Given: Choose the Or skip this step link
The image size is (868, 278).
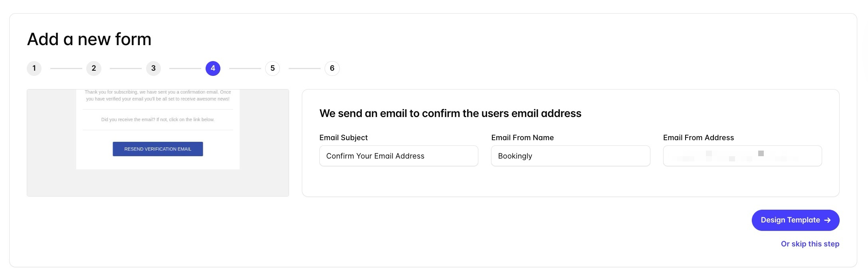Looking at the screenshot, I should coord(810,244).
